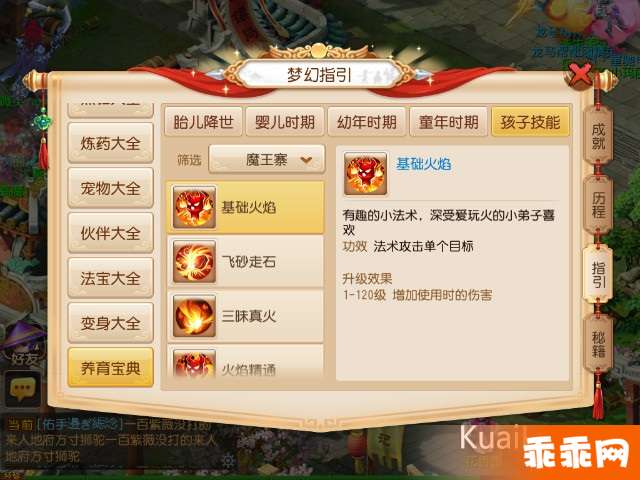Select the 基础火焰 skill icon in list

tap(194, 207)
